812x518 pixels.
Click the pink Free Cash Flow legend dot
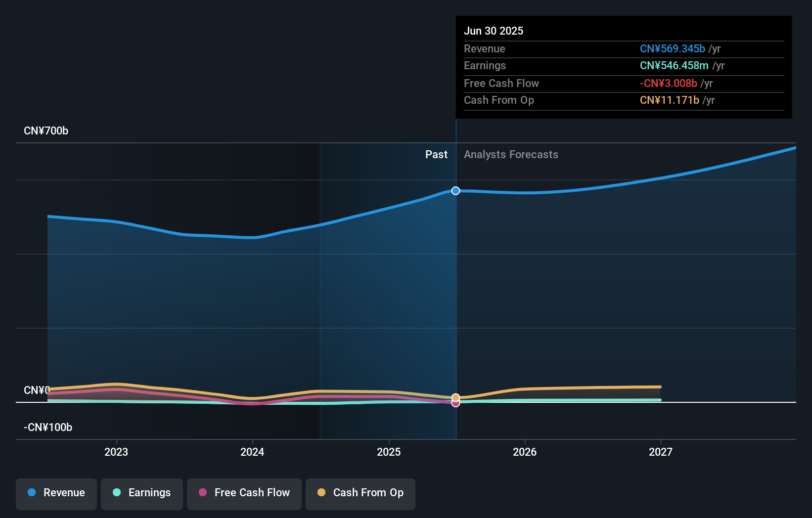[203, 492]
